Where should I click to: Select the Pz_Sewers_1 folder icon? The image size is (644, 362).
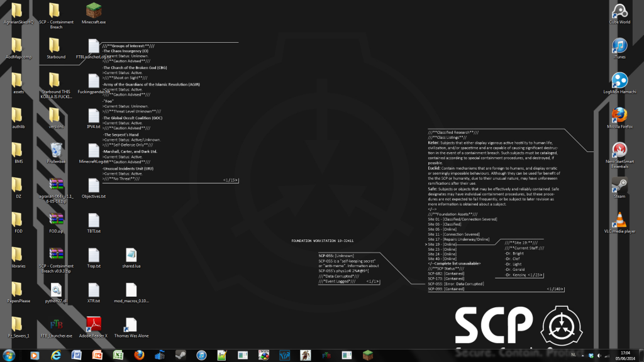18,325
